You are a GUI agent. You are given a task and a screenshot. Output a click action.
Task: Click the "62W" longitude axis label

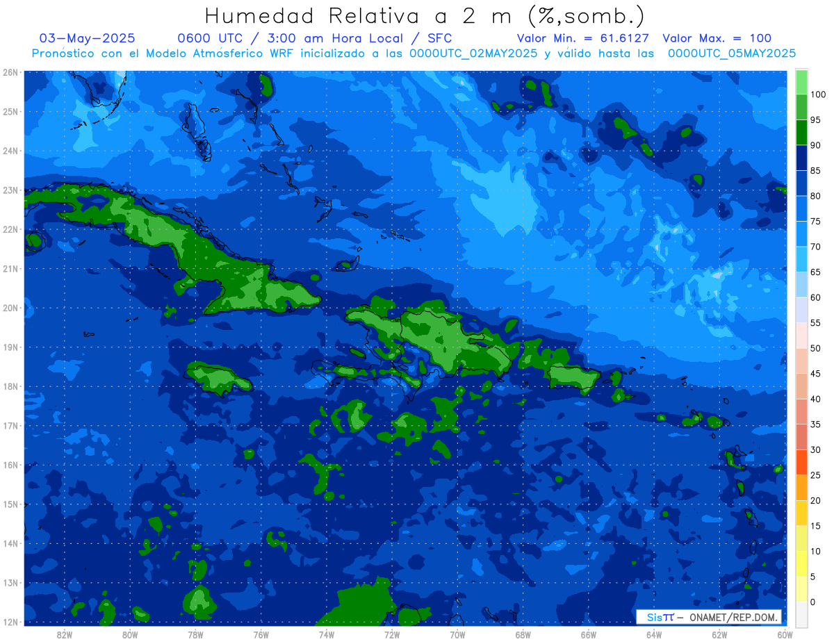pos(719,634)
